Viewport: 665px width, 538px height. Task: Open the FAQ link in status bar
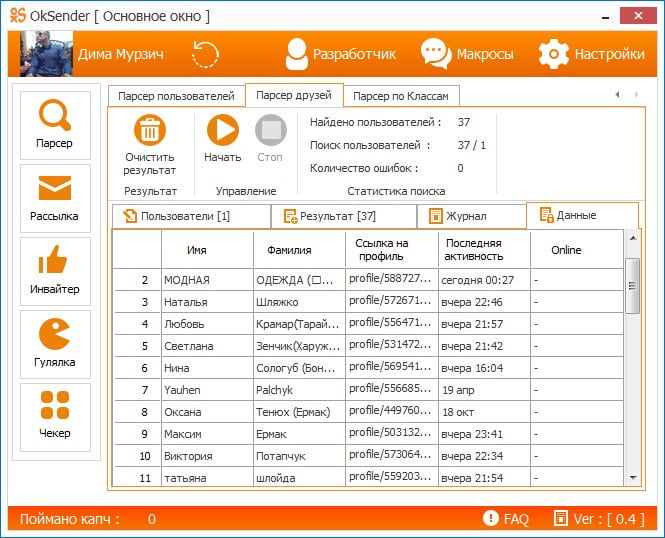[506, 518]
